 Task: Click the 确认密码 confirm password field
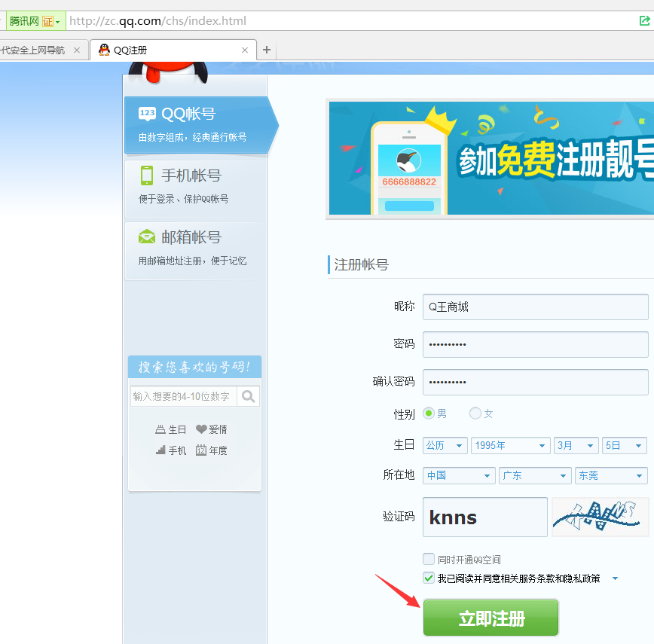click(535, 382)
